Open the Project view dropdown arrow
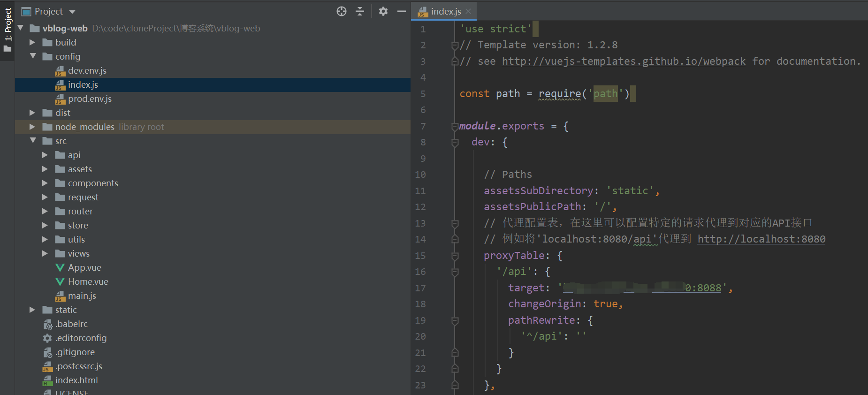 [x=72, y=12]
